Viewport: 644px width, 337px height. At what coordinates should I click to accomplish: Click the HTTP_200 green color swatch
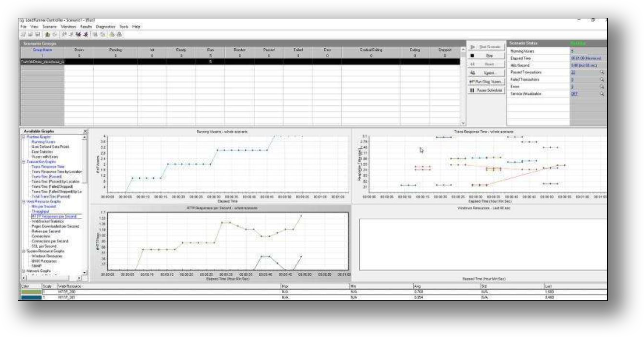click(x=32, y=292)
